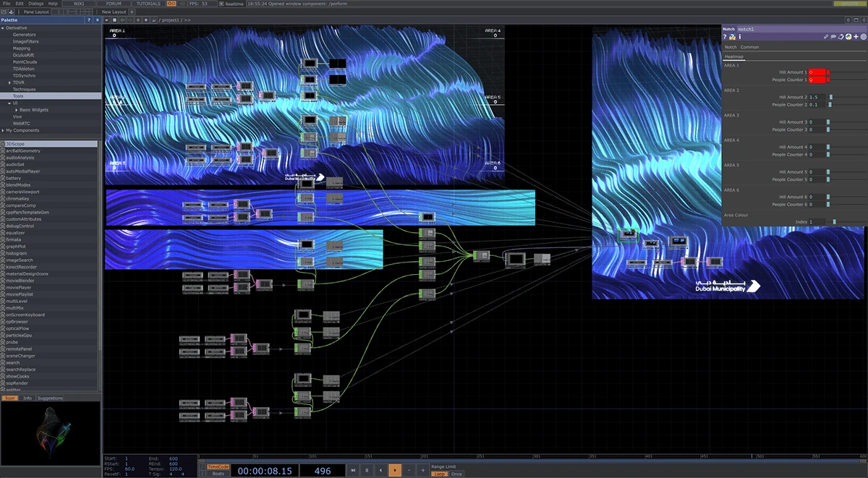Pause timeline with the pause button

(367, 470)
